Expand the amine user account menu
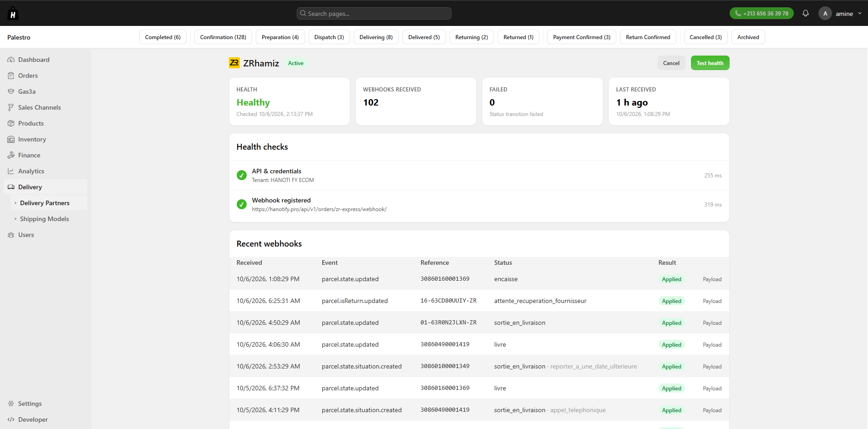 (840, 14)
